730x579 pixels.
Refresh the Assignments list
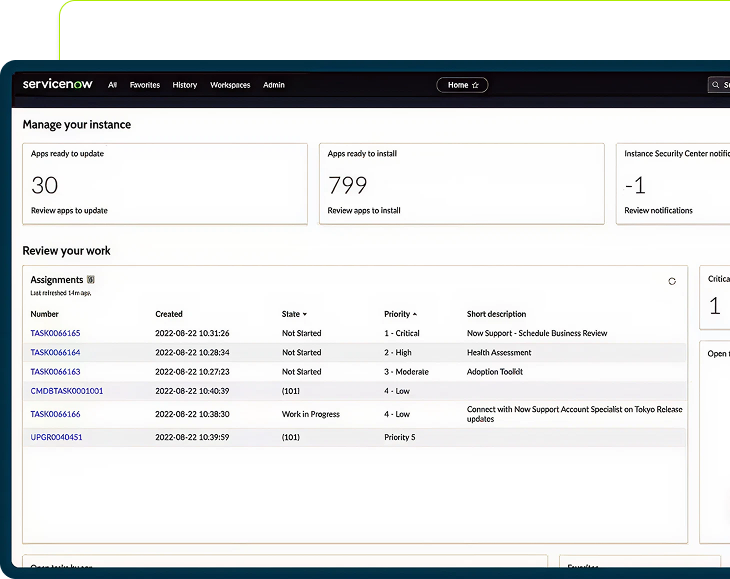[672, 281]
